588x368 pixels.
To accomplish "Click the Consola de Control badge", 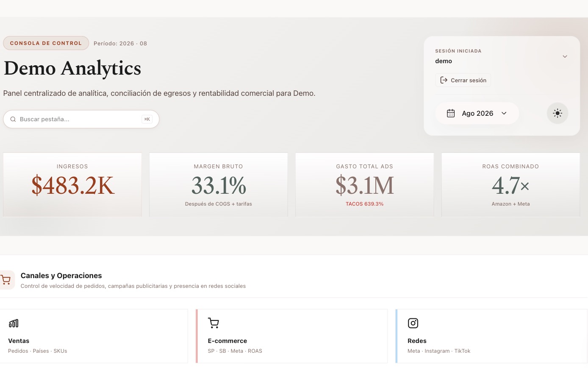I will 46,43.
